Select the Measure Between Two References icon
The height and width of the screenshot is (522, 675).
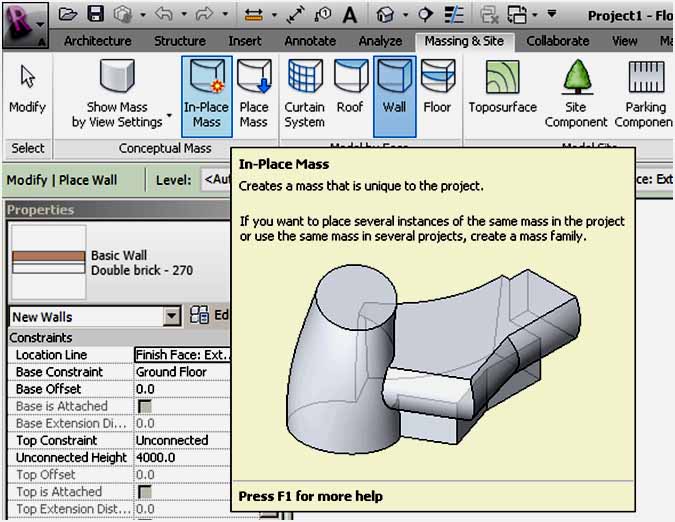coord(254,15)
